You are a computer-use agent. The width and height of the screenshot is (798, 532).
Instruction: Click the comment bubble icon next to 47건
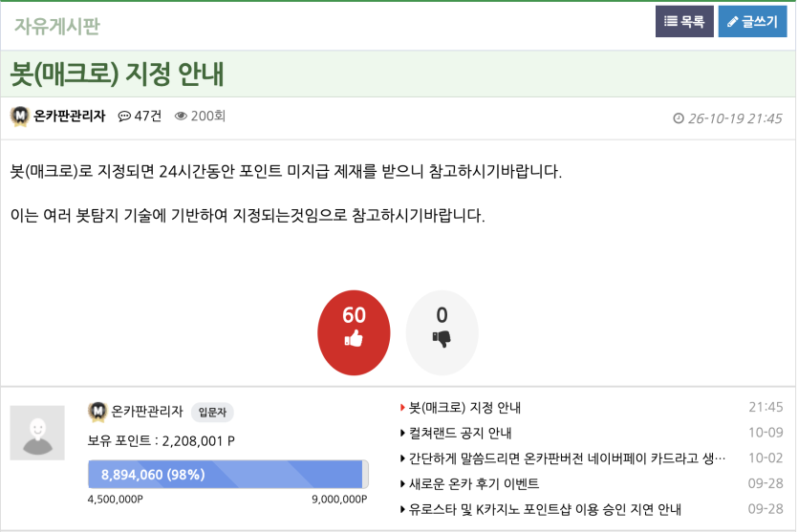tap(124, 117)
